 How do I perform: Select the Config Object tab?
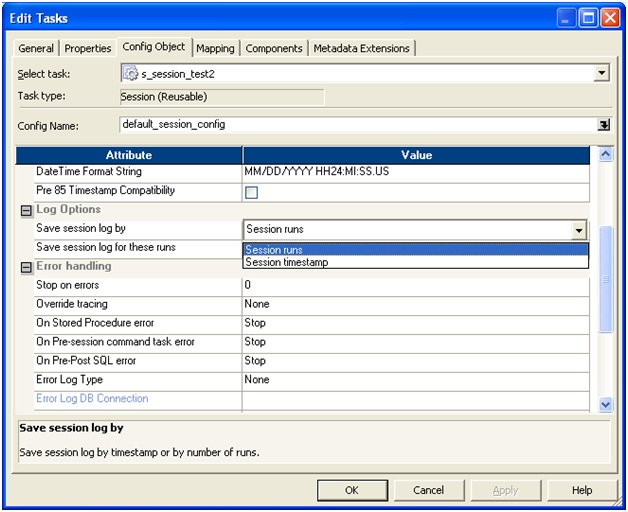(154, 47)
